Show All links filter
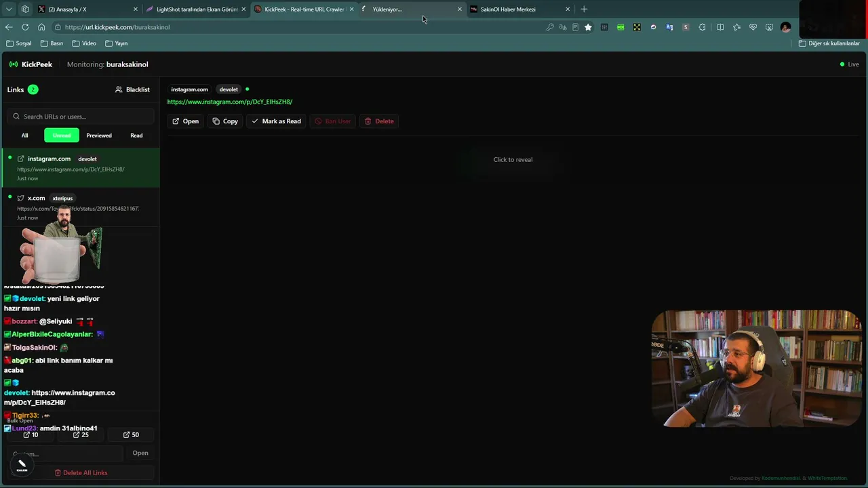Screen dimensions: 868x488 click(x=24, y=136)
